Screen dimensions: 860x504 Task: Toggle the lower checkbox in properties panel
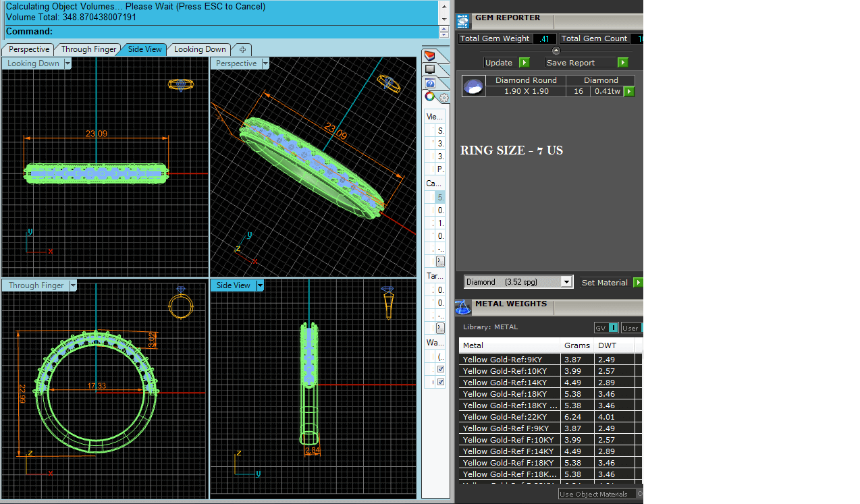point(441,382)
